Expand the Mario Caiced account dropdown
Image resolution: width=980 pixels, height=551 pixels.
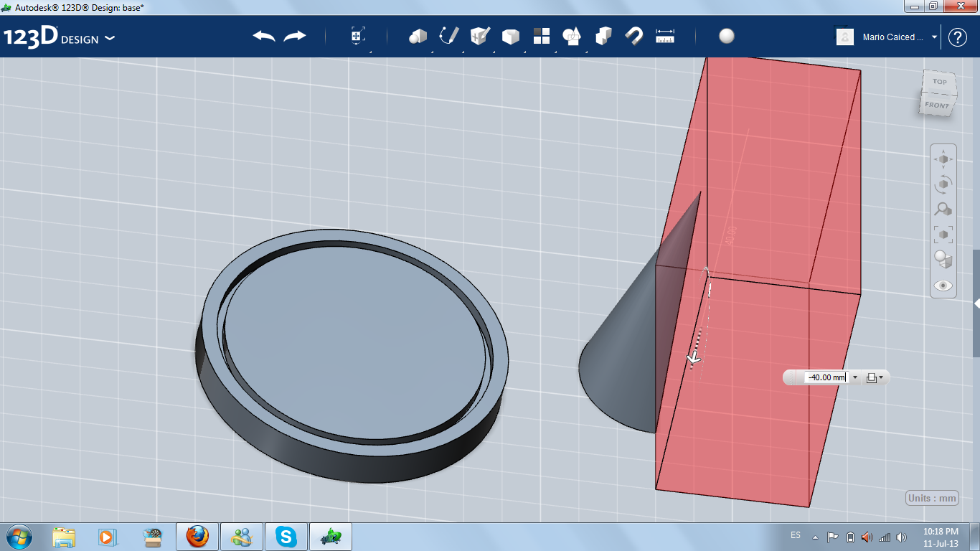pos(934,37)
